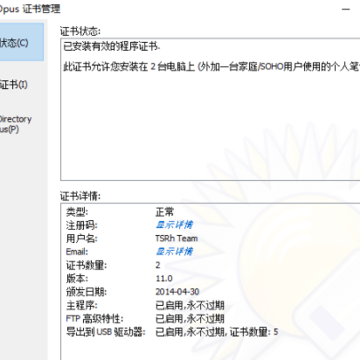Screen dimensions: 360x360
Task: Click the 注册码: label
Action: (x=82, y=225)
